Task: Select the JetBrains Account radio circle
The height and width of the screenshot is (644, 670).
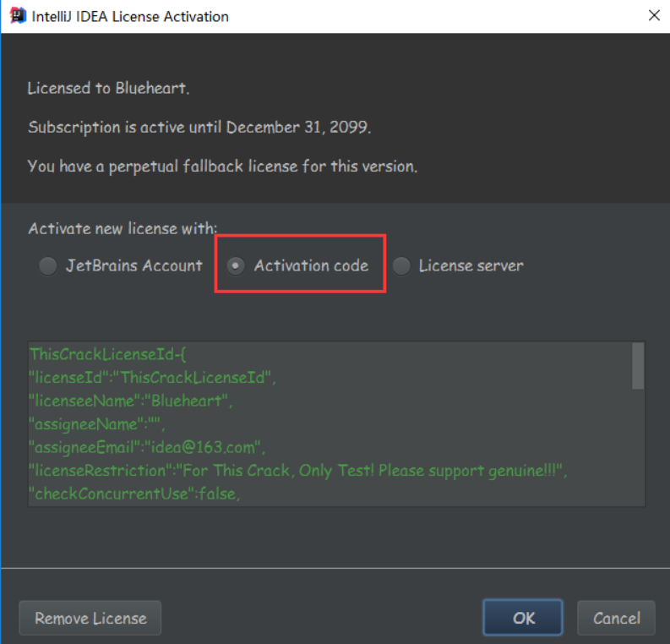Action: click(48, 266)
